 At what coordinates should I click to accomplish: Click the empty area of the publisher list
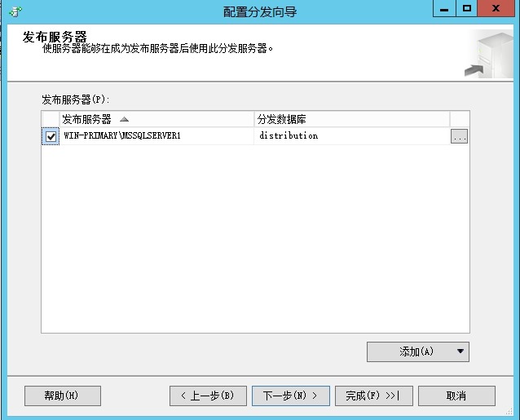pos(254,245)
